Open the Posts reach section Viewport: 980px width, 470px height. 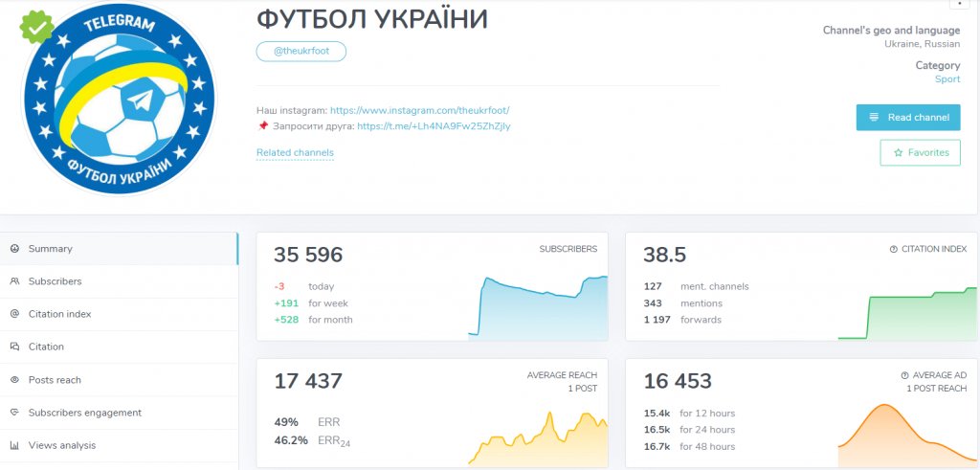point(119,379)
